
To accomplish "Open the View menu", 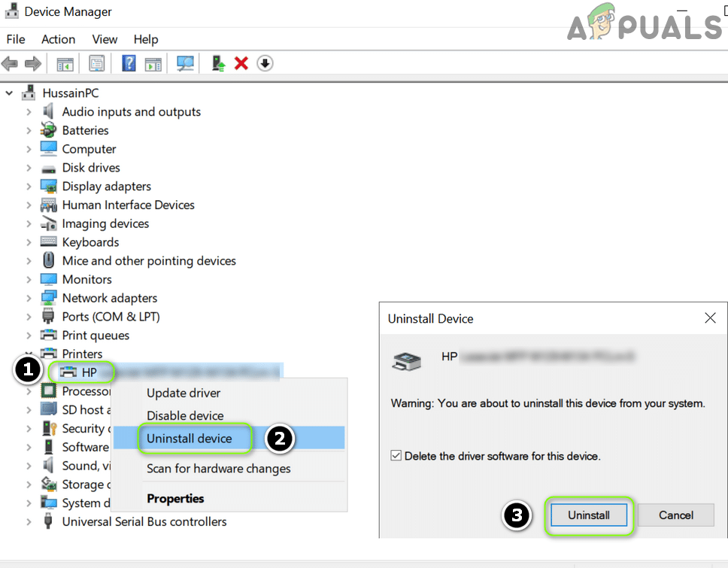I will (105, 39).
